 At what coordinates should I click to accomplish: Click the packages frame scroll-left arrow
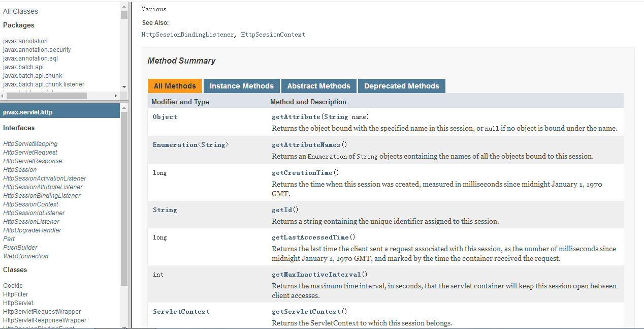[3, 96]
